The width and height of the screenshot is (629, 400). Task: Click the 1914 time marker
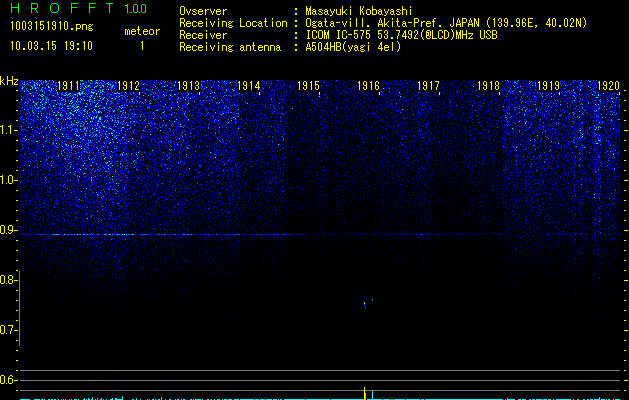click(248, 86)
